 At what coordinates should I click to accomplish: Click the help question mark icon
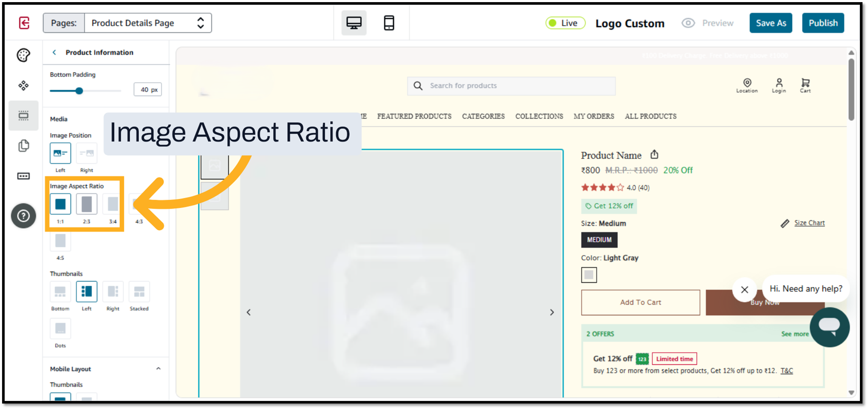click(x=24, y=216)
